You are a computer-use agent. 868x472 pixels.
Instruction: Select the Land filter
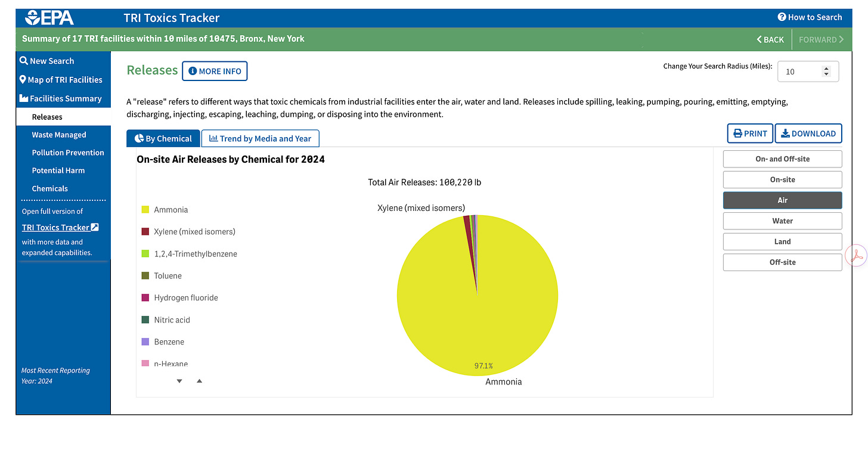tap(783, 241)
